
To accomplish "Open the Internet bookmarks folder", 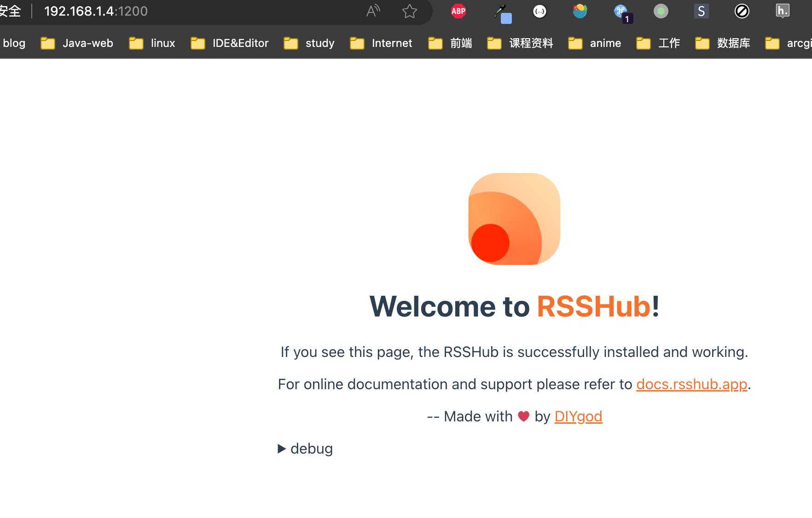I will [392, 43].
